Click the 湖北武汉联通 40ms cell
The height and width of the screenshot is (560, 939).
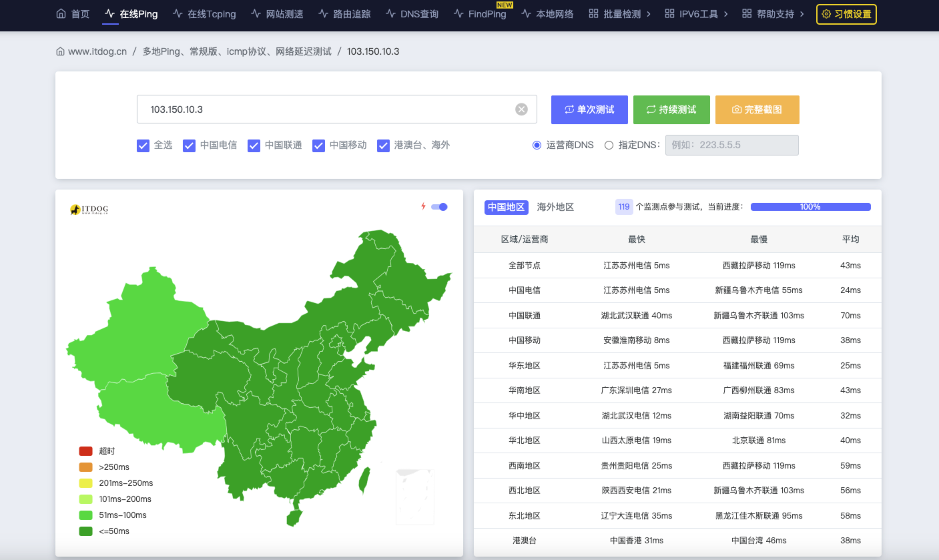[637, 316]
